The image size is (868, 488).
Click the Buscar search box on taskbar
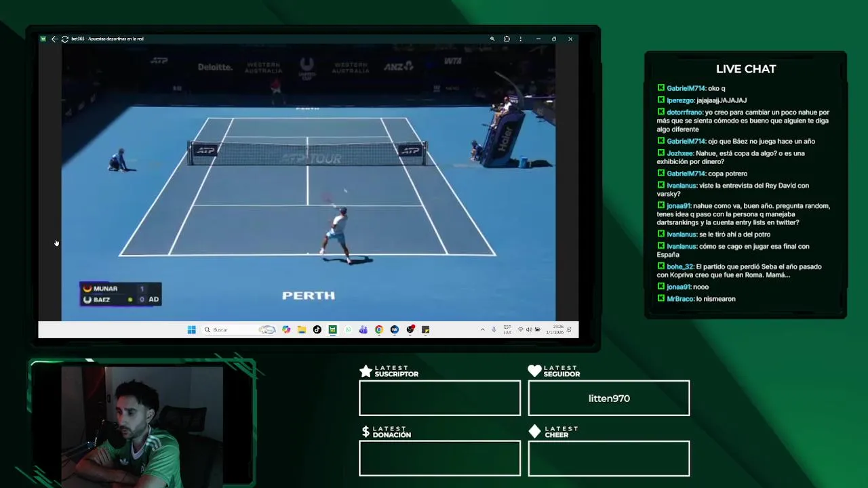239,329
